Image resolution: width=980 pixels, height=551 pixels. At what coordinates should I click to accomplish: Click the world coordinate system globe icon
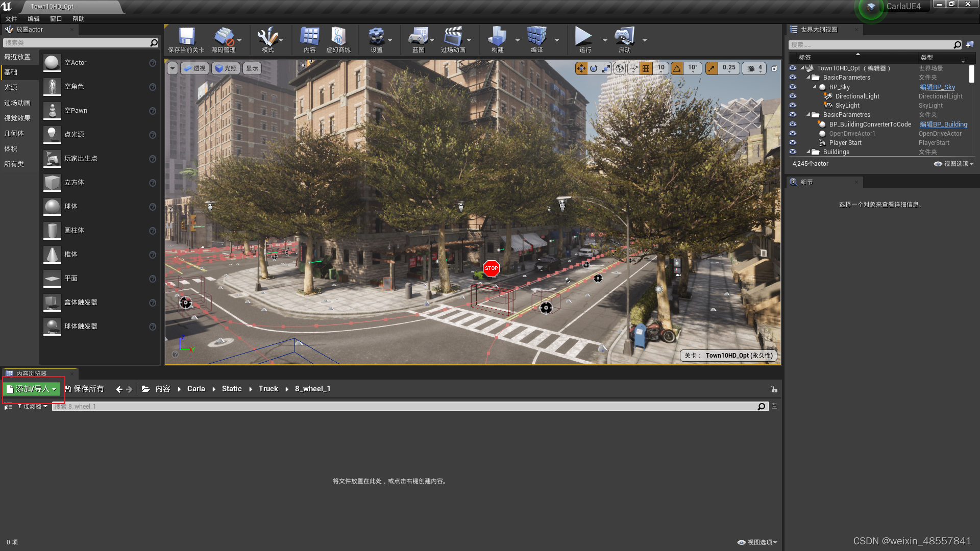coord(620,68)
